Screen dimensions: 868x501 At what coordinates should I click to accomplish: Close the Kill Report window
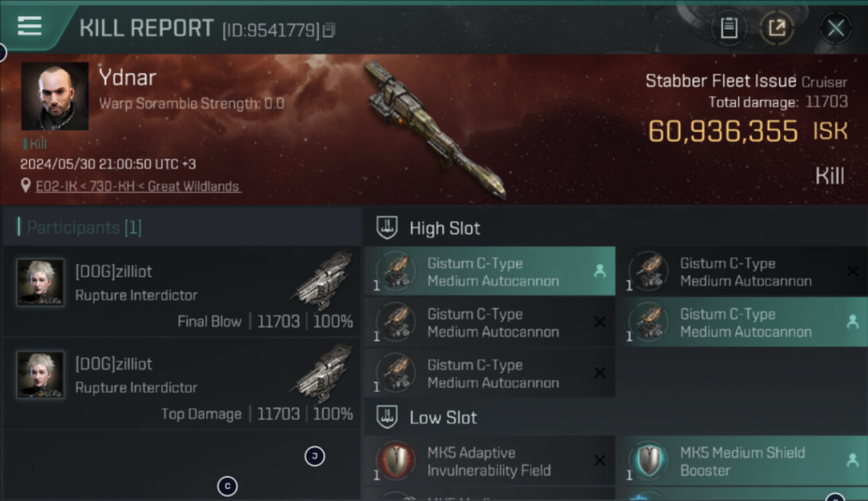pos(835,29)
